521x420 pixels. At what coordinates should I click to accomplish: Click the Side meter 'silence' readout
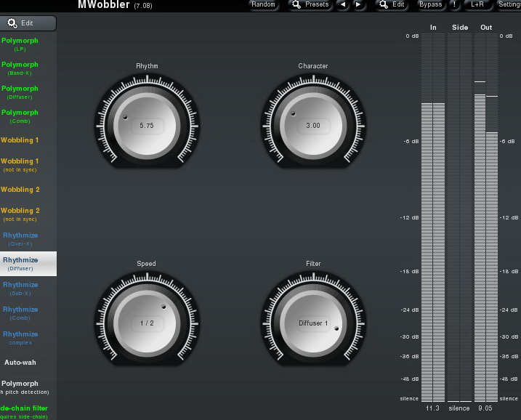(x=459, y=408)
